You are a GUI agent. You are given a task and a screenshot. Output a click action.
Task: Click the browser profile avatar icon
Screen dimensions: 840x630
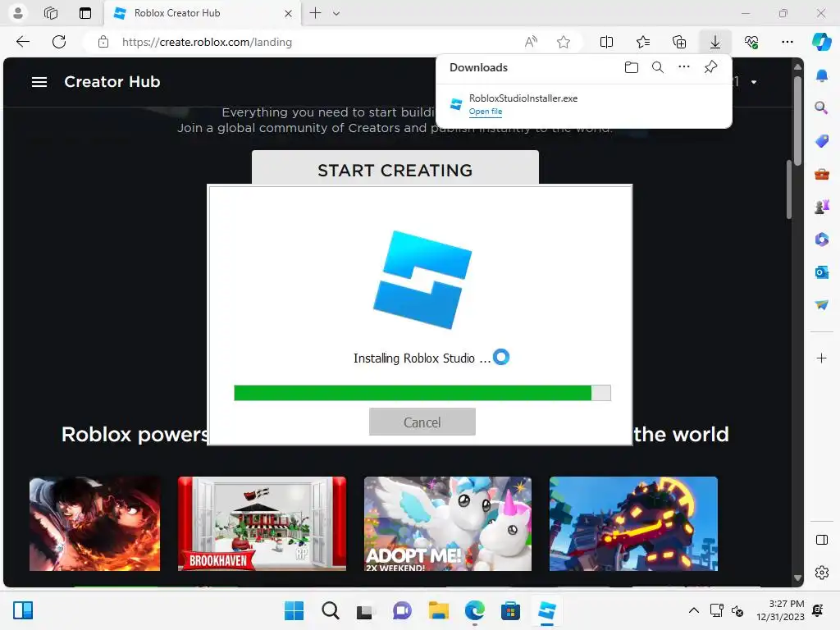tap(18, 13)
